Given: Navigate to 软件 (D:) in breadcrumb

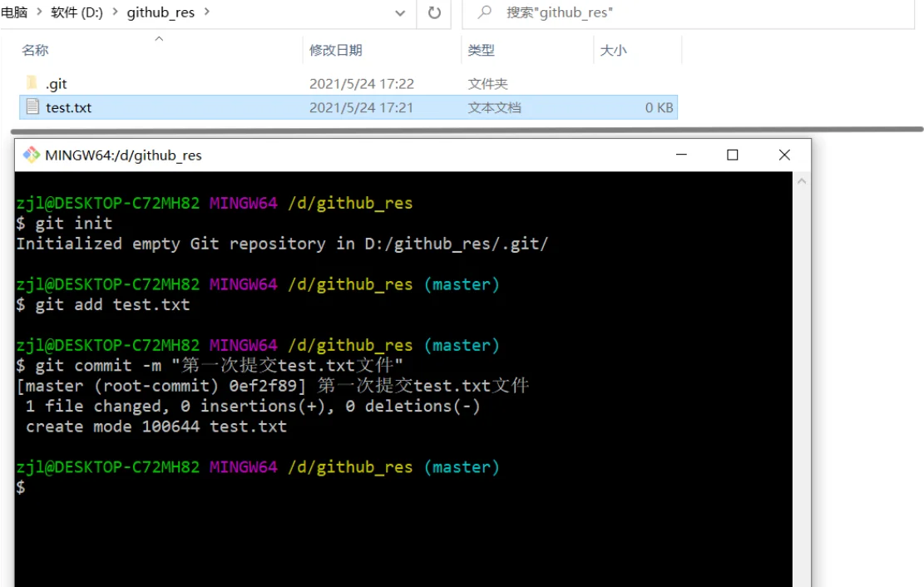Looking at the screenshot, I should [77, 13].
